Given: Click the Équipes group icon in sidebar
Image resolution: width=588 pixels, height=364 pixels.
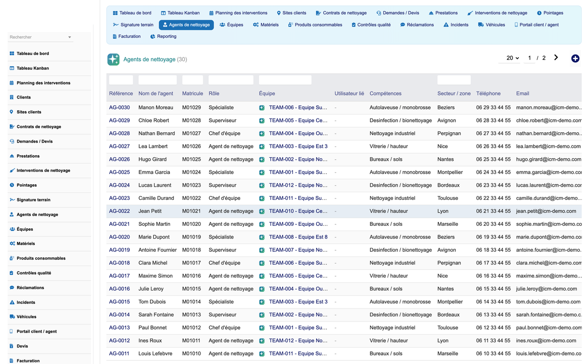Looking at the screenshot, I should coord(12,229).
